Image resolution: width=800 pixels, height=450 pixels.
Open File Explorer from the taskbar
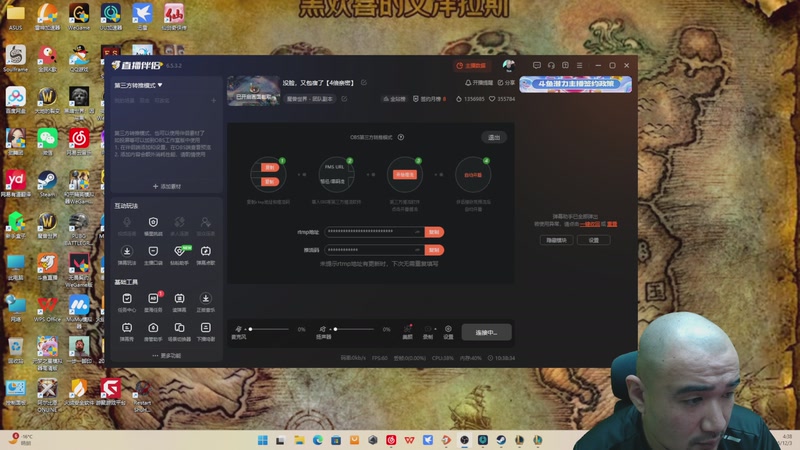[x=299, y=440]
